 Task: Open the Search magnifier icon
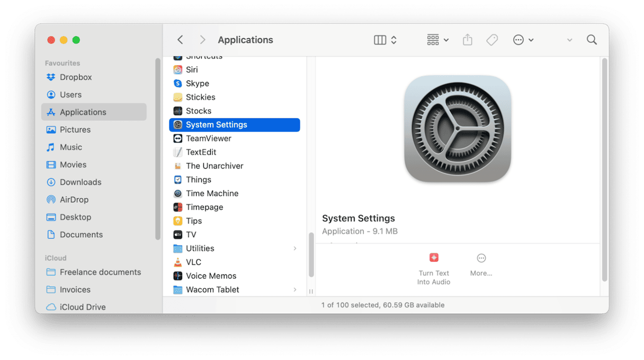tap(592, 40)
